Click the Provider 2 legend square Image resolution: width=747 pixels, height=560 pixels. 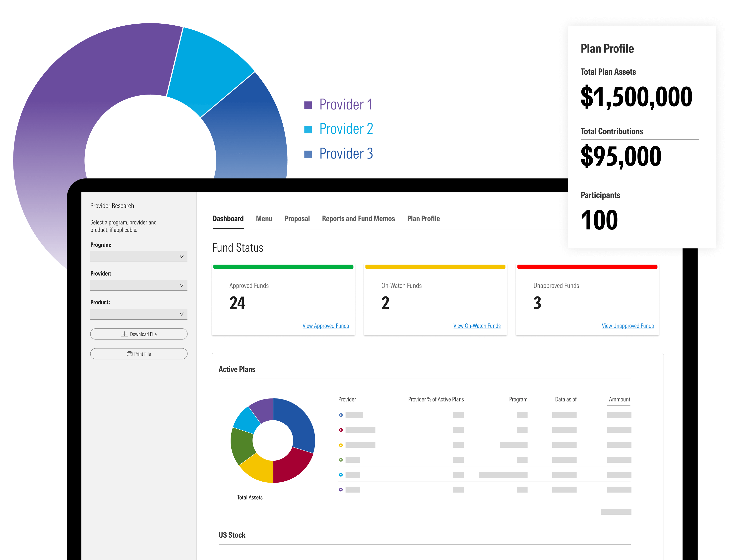308,129
